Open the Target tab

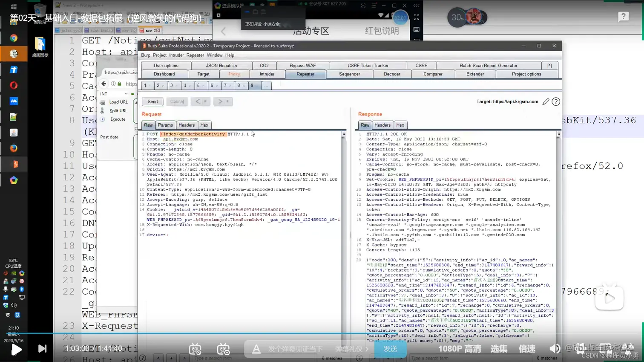coord(203,74)
